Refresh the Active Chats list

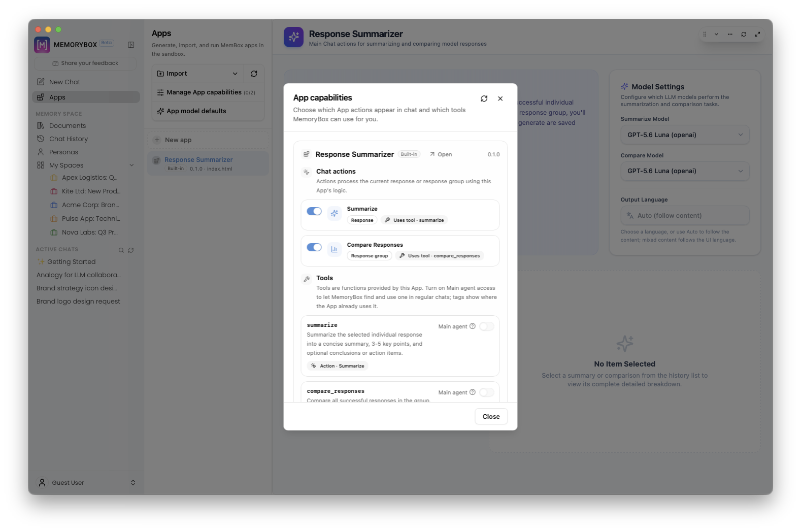131,250
